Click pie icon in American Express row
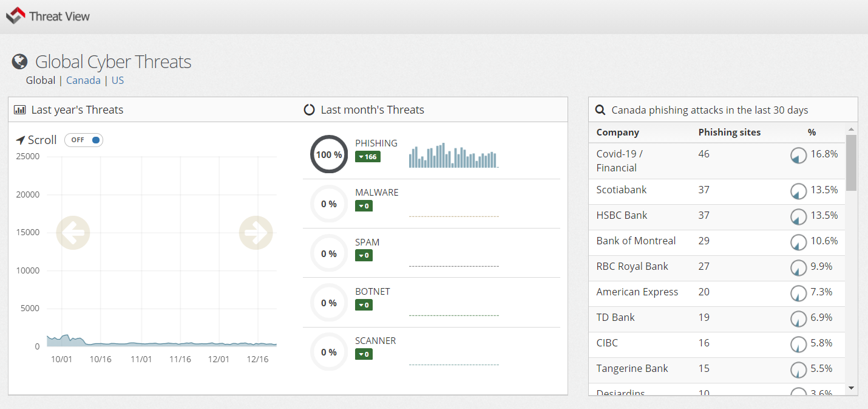 [798, 294]
